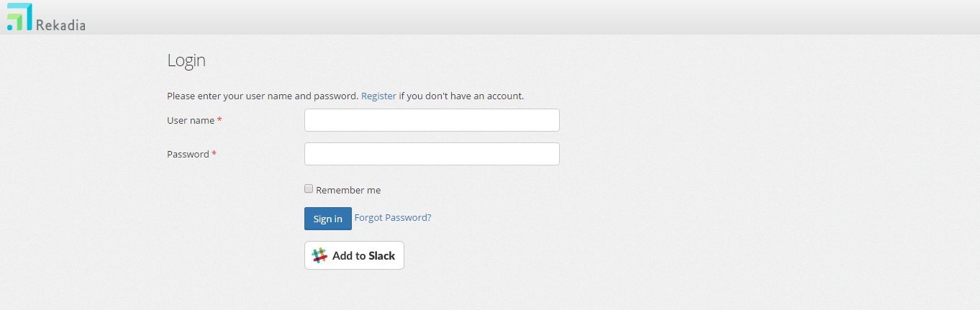Image resolution: width=980 pixels, height=310 pixels.
Task: Open the Forgot Password? link
Action: (393, 217)
